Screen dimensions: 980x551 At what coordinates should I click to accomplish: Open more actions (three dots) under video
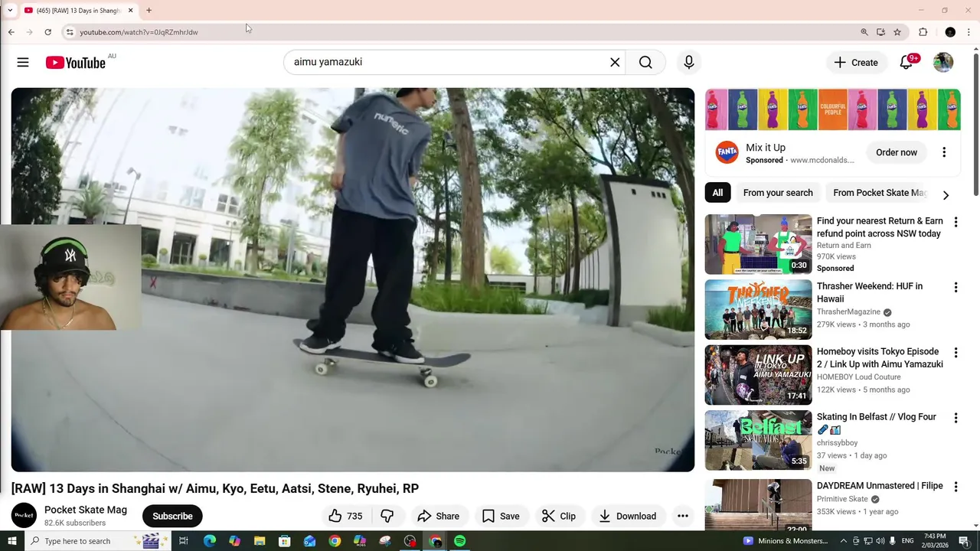pyautogui.click(x=683, y=516)
